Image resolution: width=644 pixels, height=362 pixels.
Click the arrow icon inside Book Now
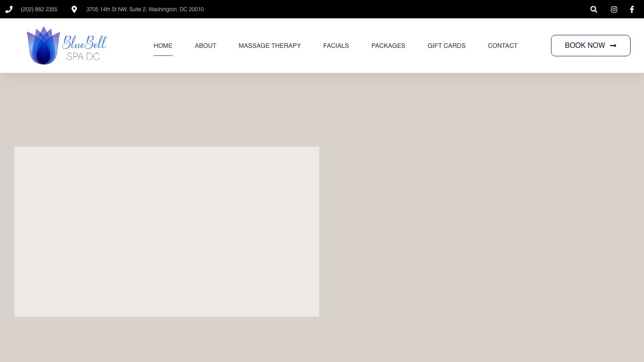tap(613, 46)
